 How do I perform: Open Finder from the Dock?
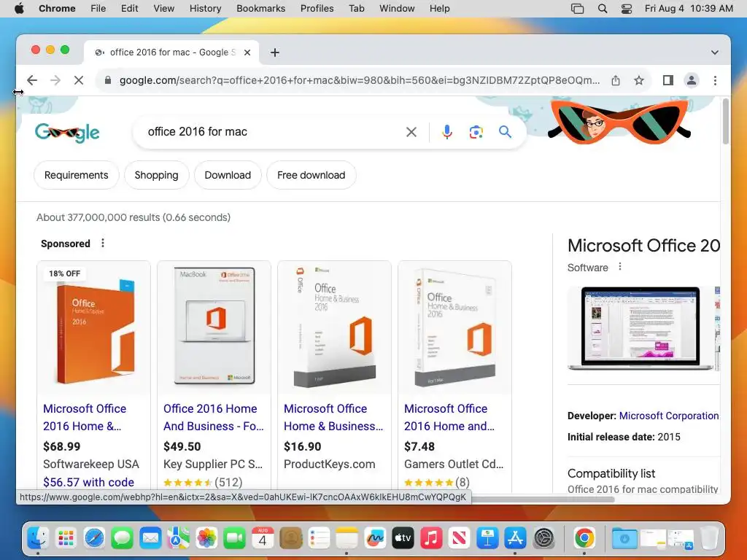point(38,538)
